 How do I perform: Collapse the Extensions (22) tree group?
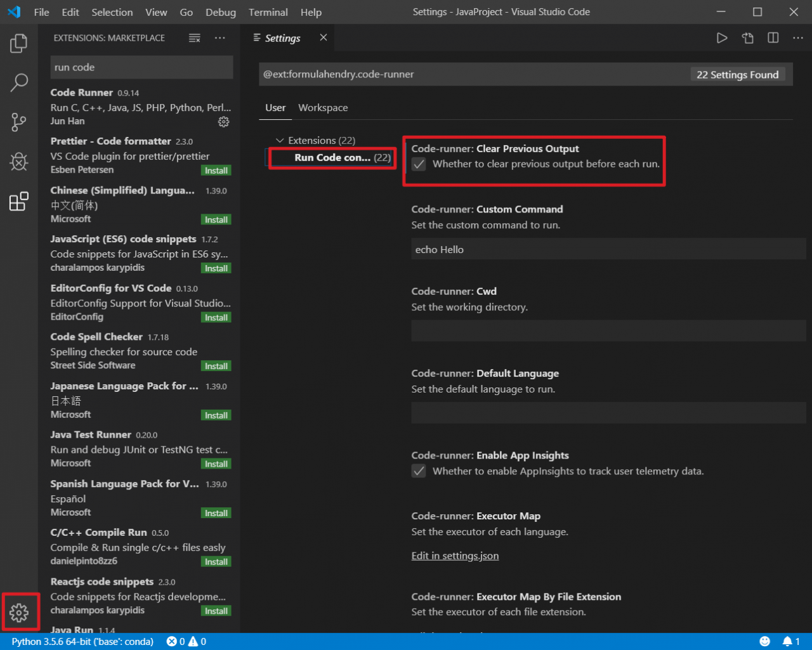(x=315, y=140)
